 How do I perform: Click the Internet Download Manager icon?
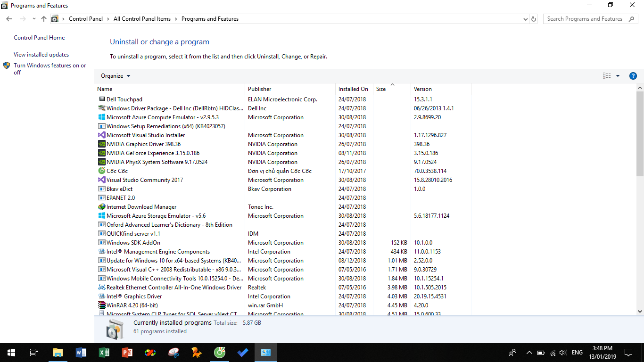101,207
